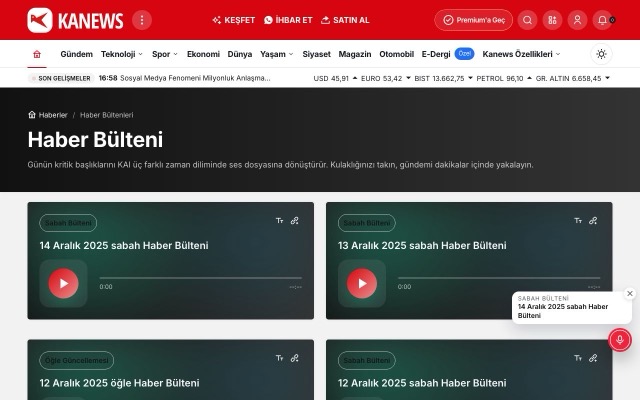Seek the 13 Aralık sabah audio progress bar
This screenshot has height=400, width=640.
click(x=499, y=278)
